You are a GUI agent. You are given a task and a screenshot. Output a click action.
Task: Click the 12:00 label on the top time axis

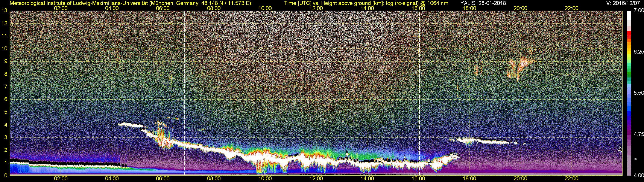coord(316,8)
